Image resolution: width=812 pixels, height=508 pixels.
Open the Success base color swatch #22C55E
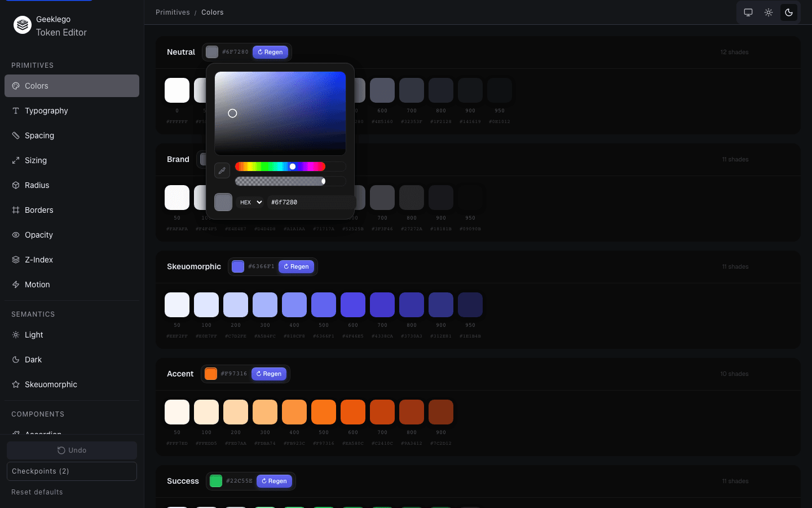[216, 481]
